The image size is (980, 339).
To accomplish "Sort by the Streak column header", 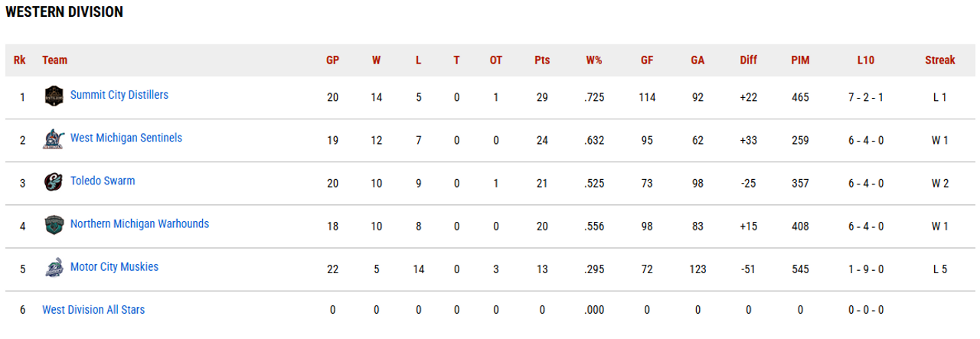I will coord(939,60).
